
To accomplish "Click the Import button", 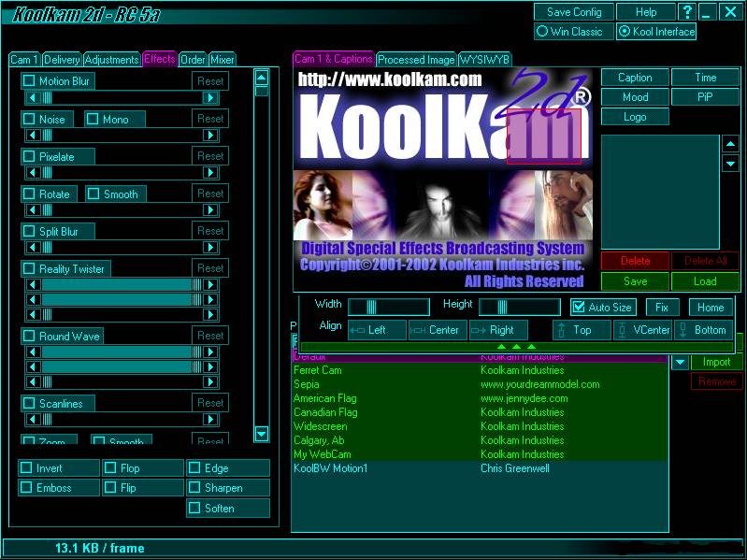I will click(x=716, y=362).
